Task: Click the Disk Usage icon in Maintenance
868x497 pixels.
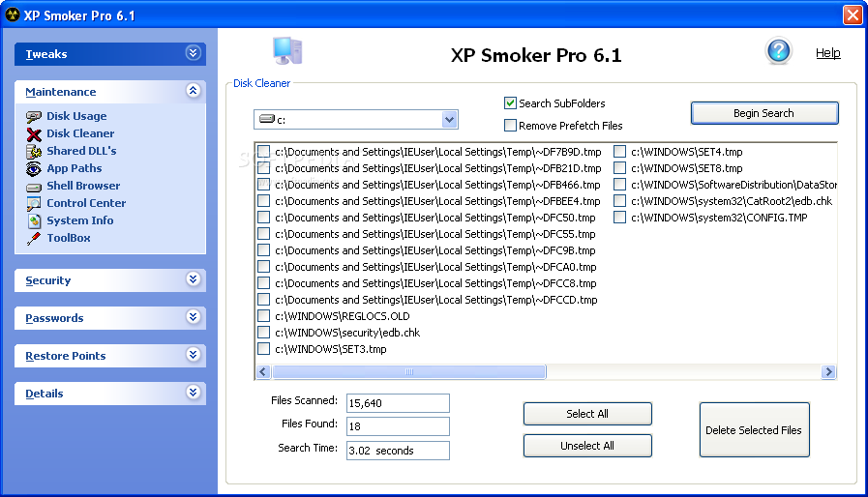Action: [34, 117]
